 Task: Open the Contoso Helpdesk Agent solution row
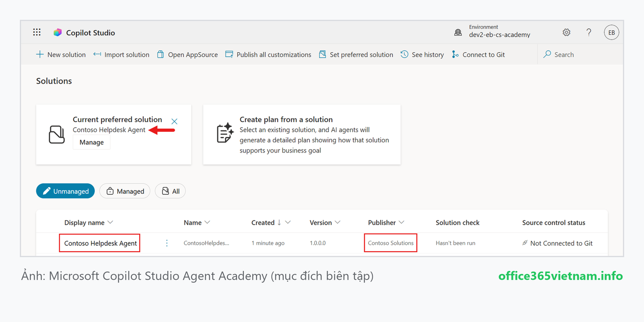point(101,243)
